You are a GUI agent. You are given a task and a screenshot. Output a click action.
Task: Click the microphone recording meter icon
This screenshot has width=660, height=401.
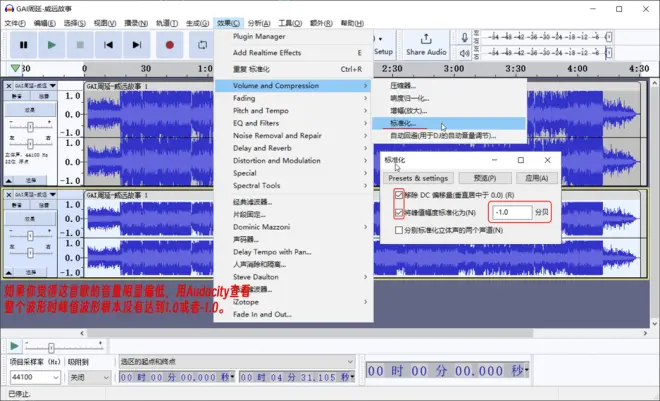[x=464, y=37]
